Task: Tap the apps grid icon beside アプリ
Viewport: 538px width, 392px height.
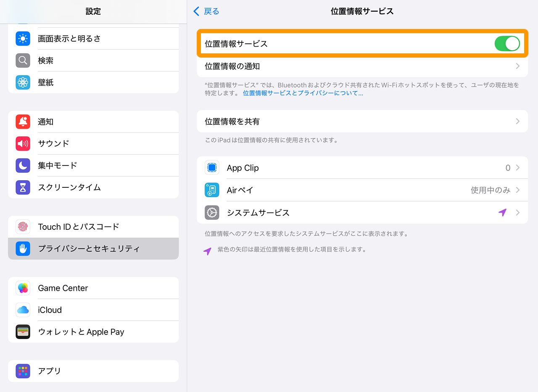Action: tap(23, 371)
